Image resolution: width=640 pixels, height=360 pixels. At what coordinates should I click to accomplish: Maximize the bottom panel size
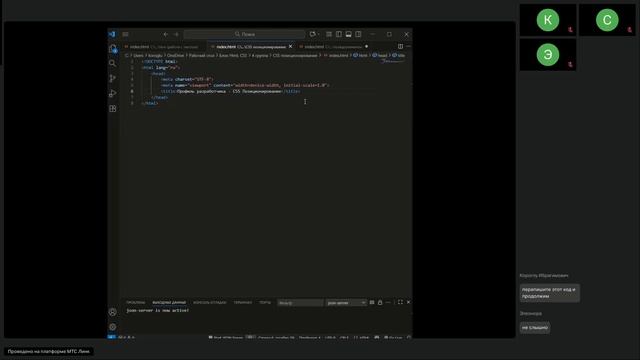[400, 302]
